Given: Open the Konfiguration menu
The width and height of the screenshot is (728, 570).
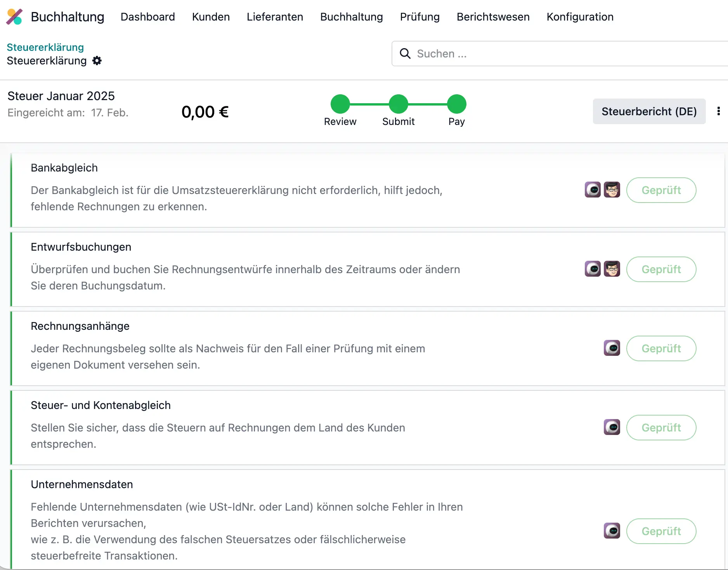Looking at the screenshot, I should [x=580, y=17].
